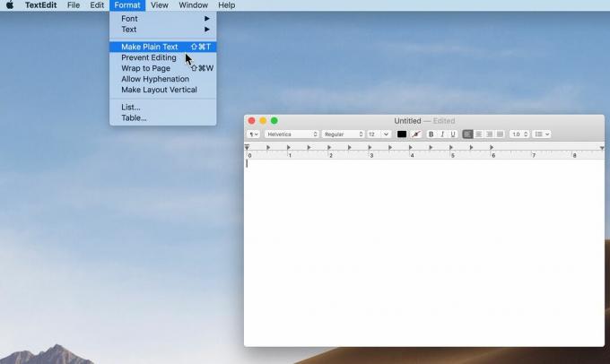Zoom the Untitled window with green button
This screenshot has height=364, width=610.
[274, 121]
